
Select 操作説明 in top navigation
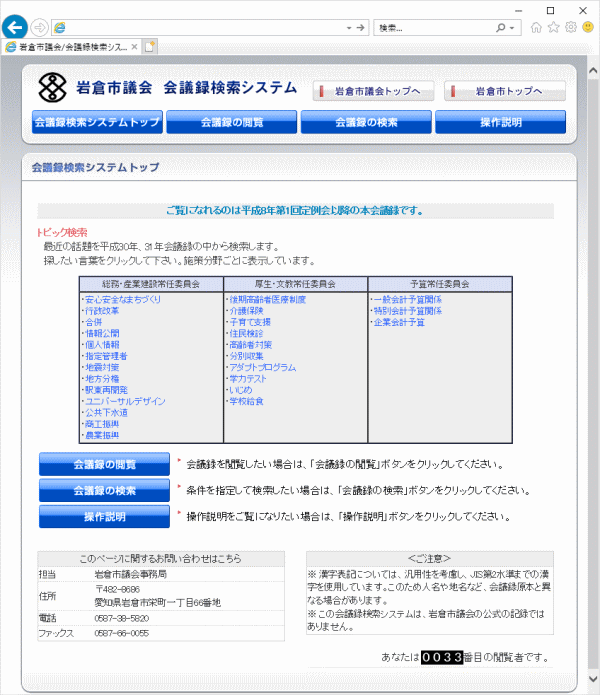point(500,122)
